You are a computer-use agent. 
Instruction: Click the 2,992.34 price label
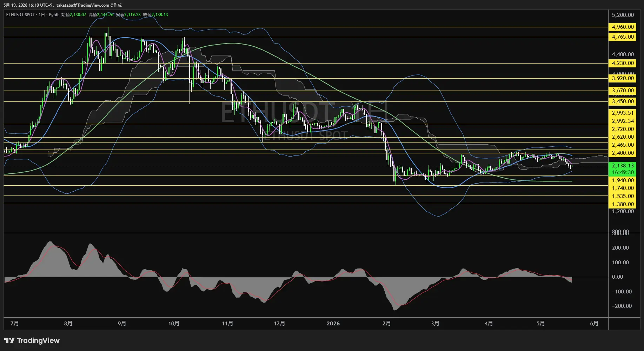coord(622,121)
